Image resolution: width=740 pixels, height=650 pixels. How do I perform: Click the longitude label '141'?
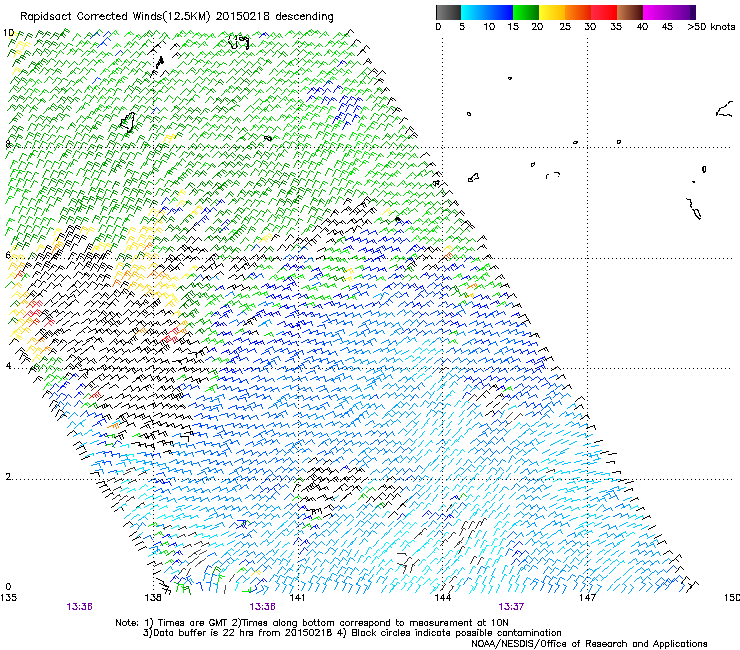pyautogui.click(x=297, y=598)
